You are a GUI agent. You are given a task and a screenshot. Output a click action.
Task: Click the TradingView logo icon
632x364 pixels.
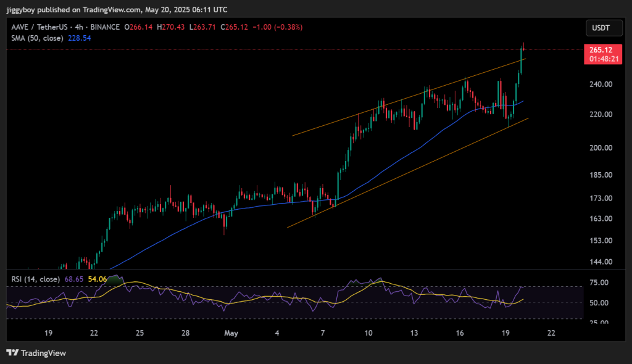12,353
